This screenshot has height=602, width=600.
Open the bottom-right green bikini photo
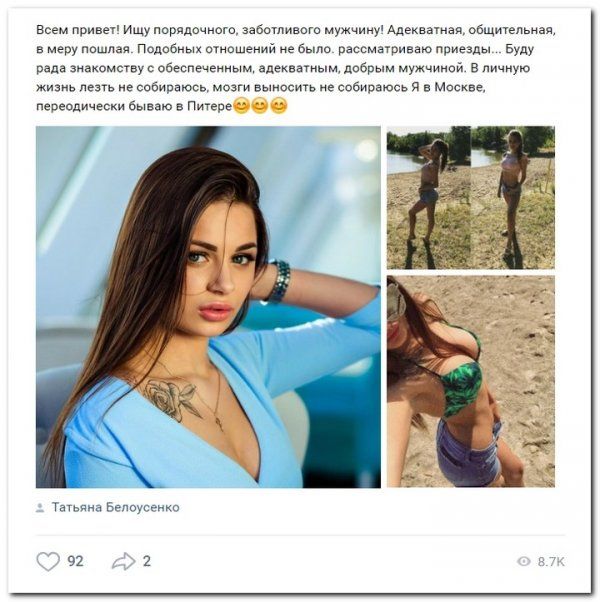[471, 381]
